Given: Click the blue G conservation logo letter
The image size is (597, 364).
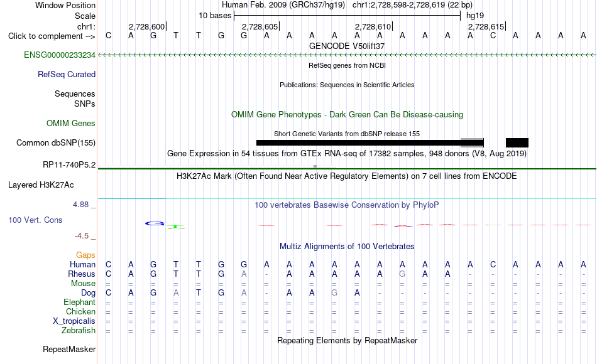Looking at the screenshot, I should [155, 223].
